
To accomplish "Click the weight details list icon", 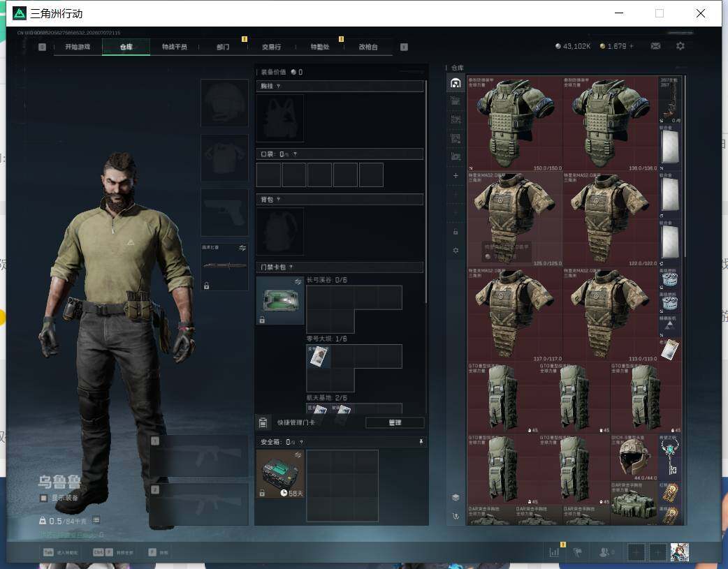I will pos(96,520).
